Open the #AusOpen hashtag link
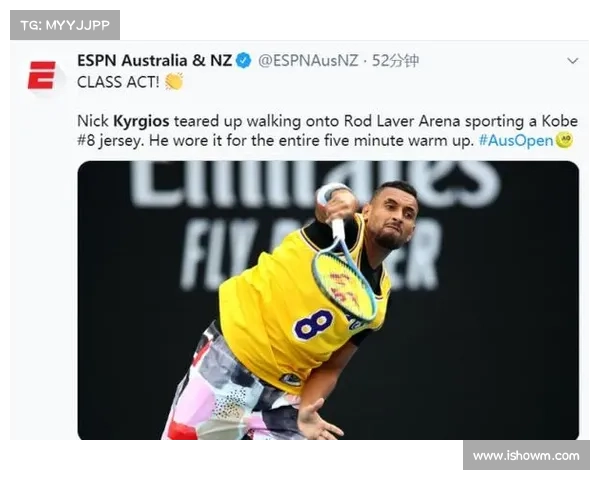600x480 pixels. pyautogui.click(x=516, y=140)
